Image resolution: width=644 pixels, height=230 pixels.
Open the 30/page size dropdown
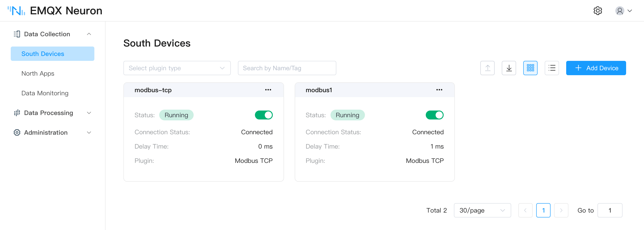[483, 211]
